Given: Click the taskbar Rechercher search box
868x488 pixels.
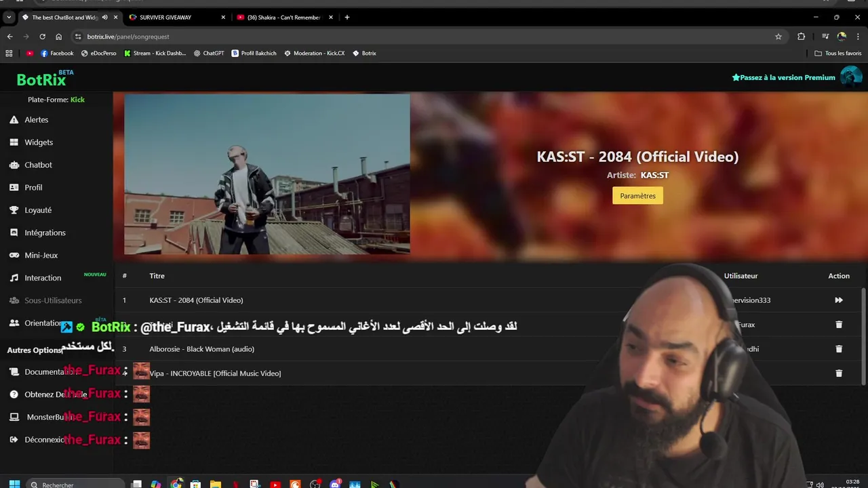Looking at the screenshot, I should point(76,484).
